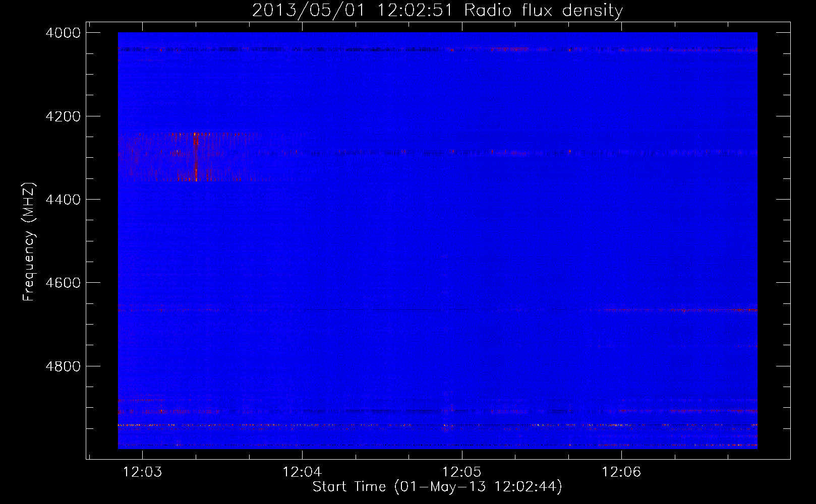The height and width of the screenshot is (504, 816).
Task: Click the 4200 frequency tick label
Action: [x=63, y=116]
